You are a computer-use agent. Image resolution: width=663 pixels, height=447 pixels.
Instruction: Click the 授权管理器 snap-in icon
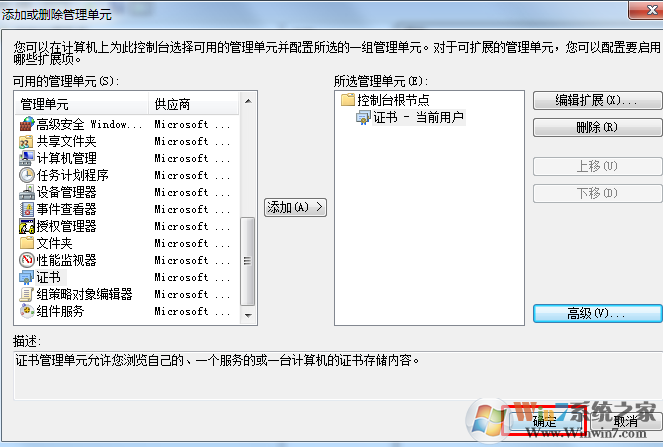(27, 226)
